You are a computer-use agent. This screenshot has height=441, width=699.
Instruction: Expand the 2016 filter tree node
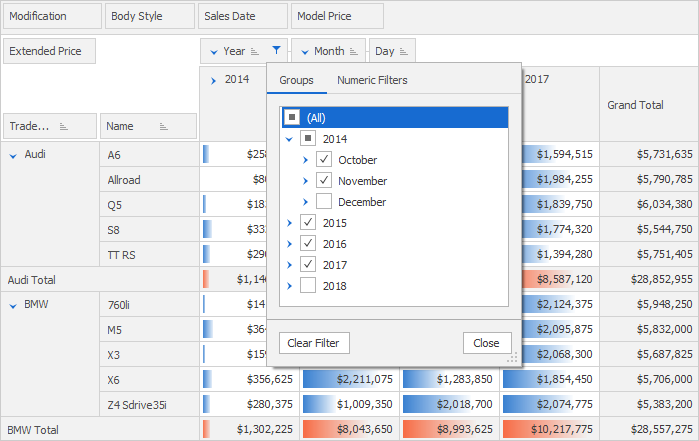[x=290, y=244]
